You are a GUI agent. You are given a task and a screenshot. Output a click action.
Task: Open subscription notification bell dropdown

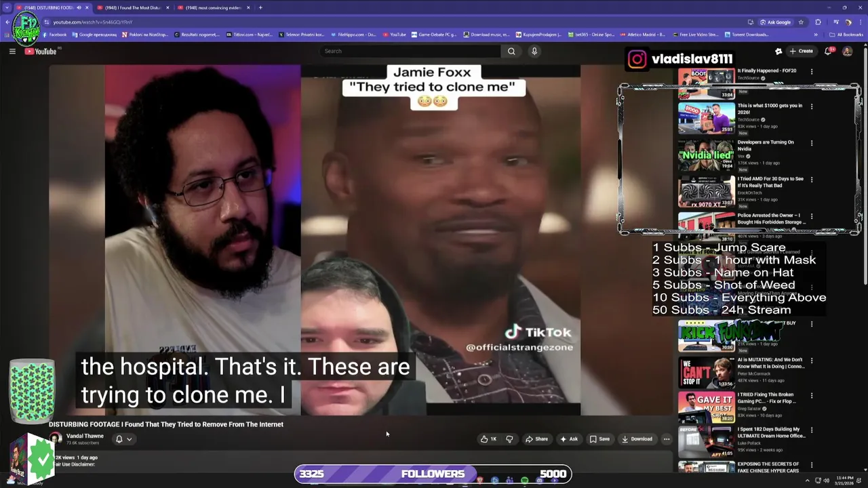point(123,439)
